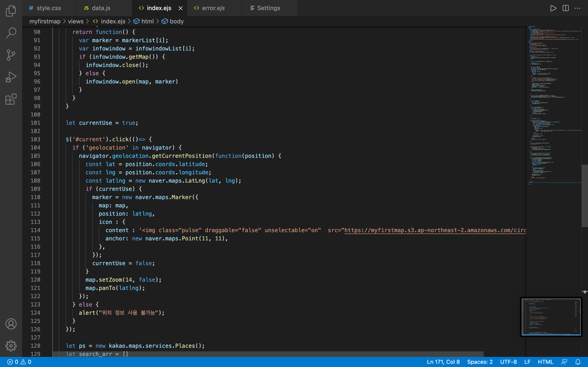This screenshot has height=367, width=588.
Task: Open the Search view icon
Action: (11, 33)
